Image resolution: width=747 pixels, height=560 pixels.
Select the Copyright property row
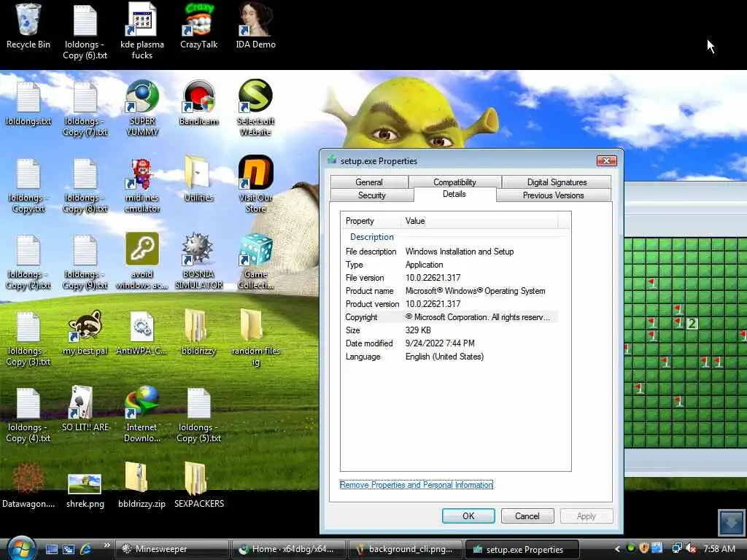click(x=449, y=317)
